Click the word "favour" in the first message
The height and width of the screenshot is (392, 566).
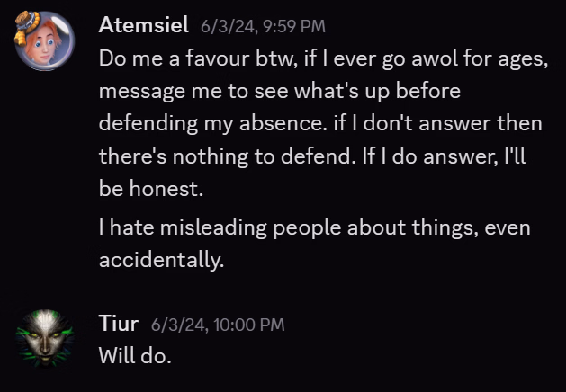(x=217, y=58)
